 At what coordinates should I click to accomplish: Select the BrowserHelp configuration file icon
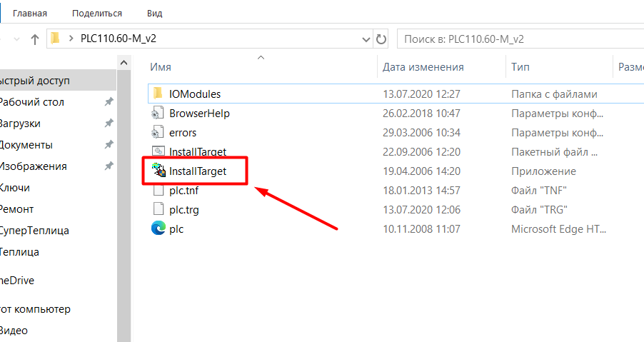pyautogui.click(x=158, y=113)
